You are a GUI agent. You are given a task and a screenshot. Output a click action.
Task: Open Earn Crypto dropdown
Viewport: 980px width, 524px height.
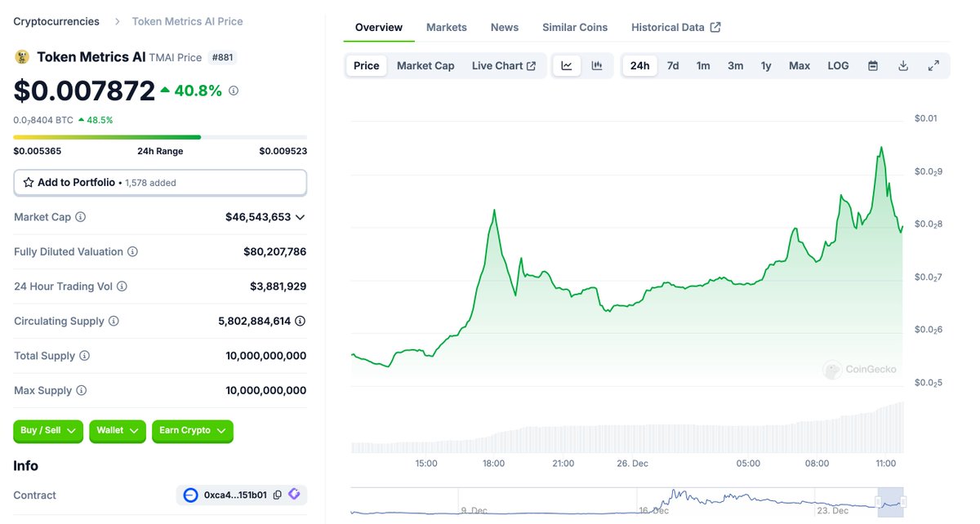tap(193, 431)
